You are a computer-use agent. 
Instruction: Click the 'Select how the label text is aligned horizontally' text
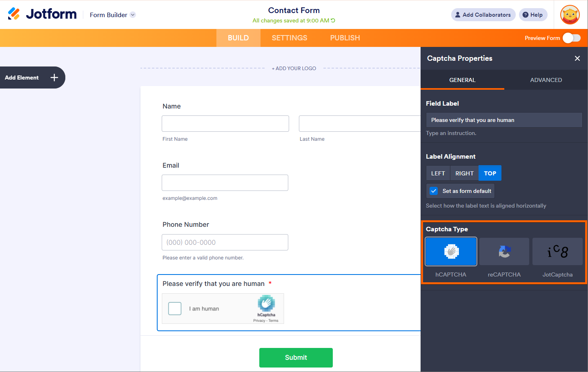tap(486, 206)
